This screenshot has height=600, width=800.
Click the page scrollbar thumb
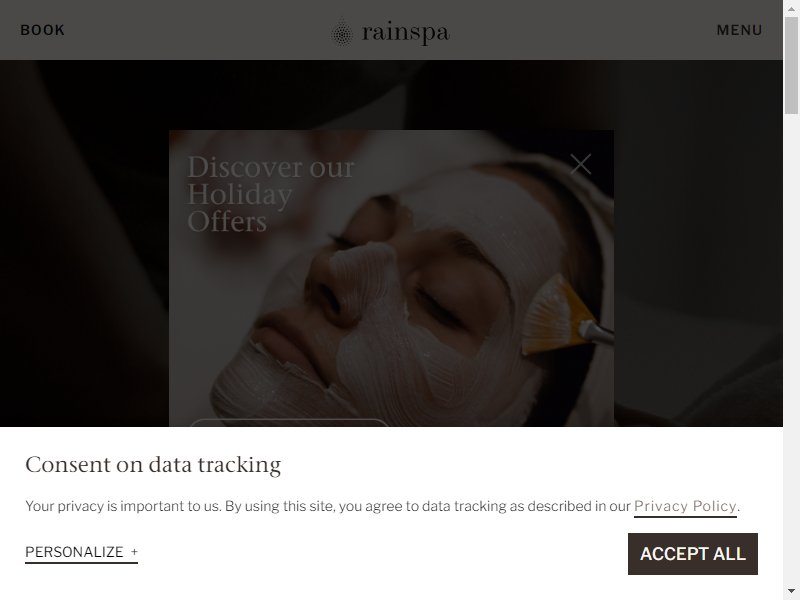click(791, 65)
